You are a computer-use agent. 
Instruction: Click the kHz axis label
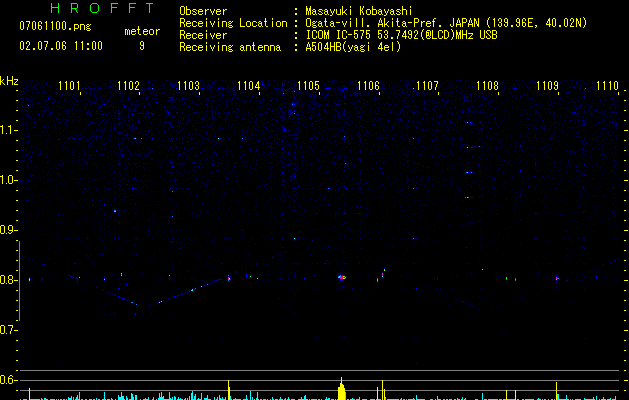coord(9,81)
